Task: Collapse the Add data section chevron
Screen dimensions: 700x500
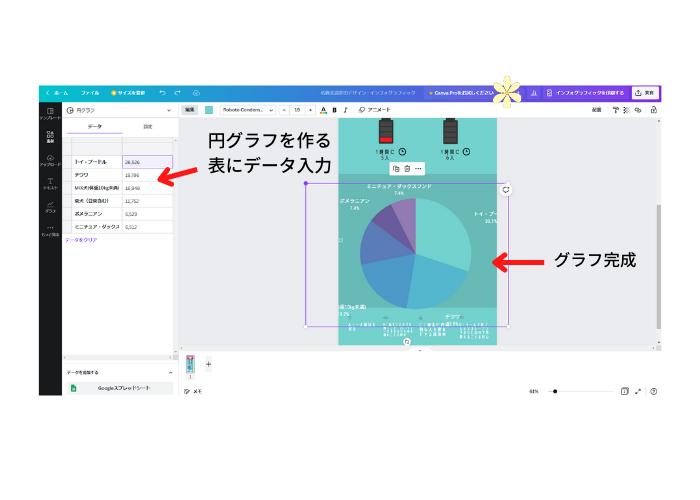Action: pyautogui.click(x=171, y=373)
